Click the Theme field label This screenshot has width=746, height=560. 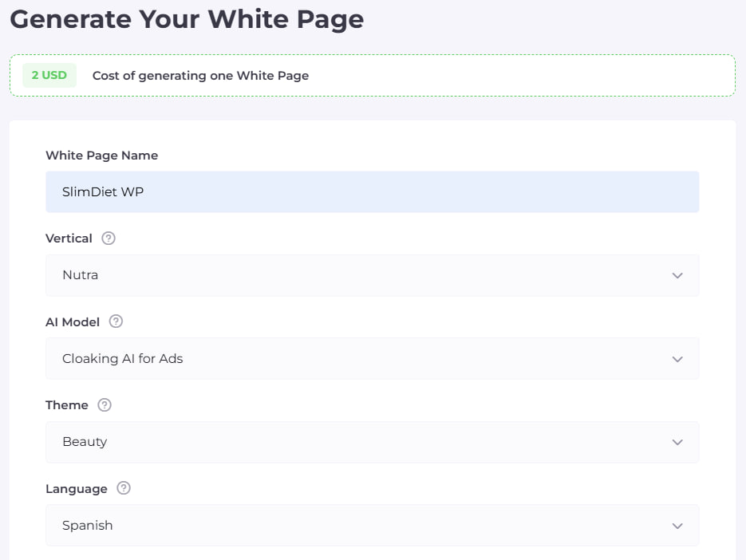pos(67,405)
